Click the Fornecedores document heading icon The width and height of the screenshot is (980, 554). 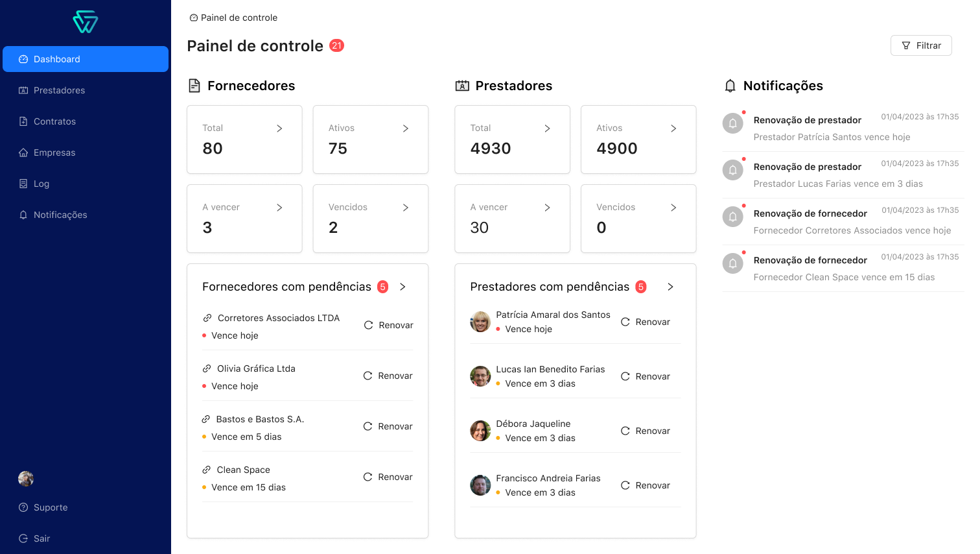(194, 86)
